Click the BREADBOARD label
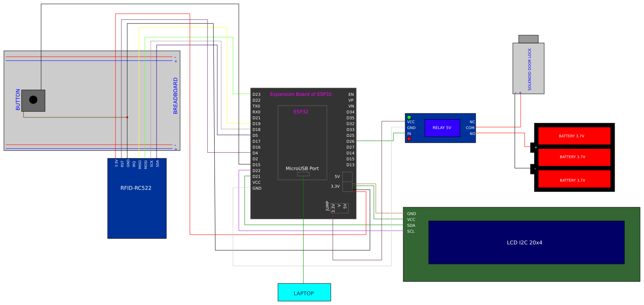 click(175, 96)
